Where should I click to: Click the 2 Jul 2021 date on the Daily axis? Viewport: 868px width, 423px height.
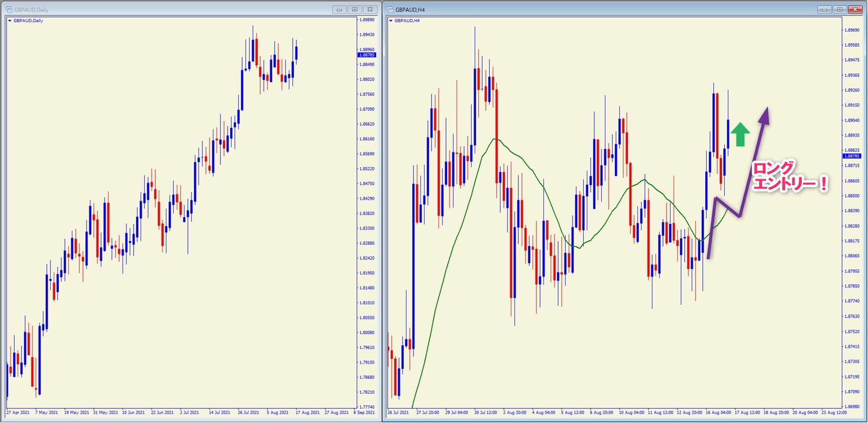coord(189,412)
